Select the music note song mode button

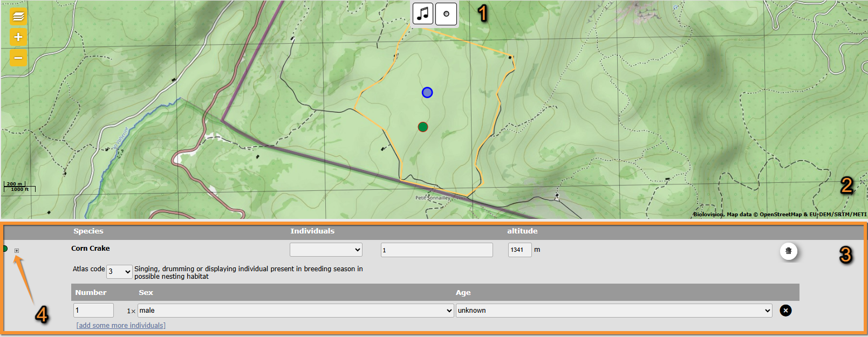click(x=423, y=14)
